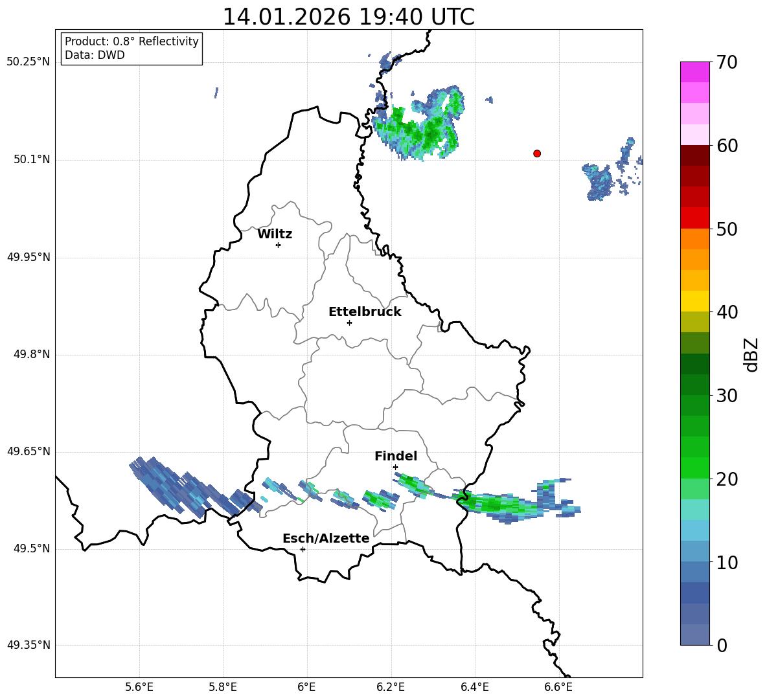Click the magenta top colorbar segment
The height and width of the screenshot is (700, 767).
pos(694,72)
